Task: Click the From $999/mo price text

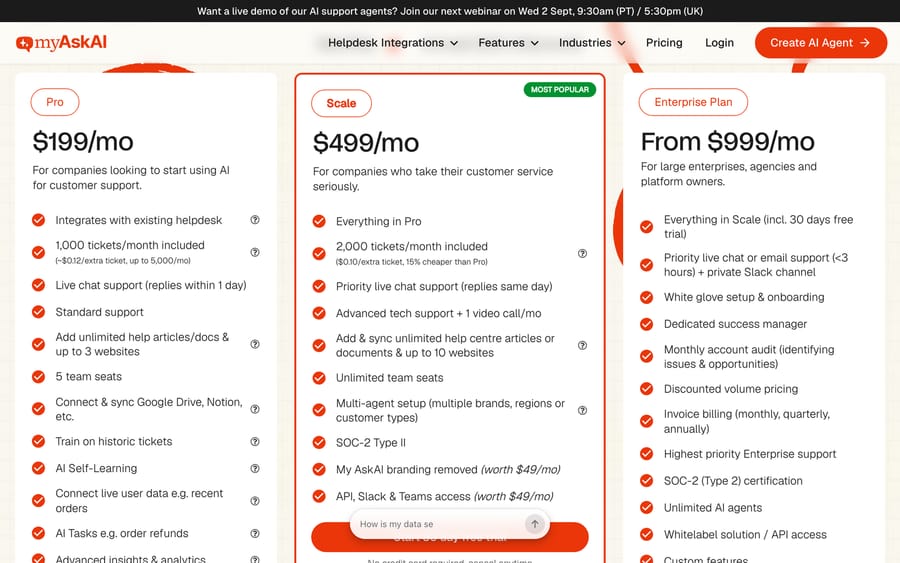Action: (727, 142)
